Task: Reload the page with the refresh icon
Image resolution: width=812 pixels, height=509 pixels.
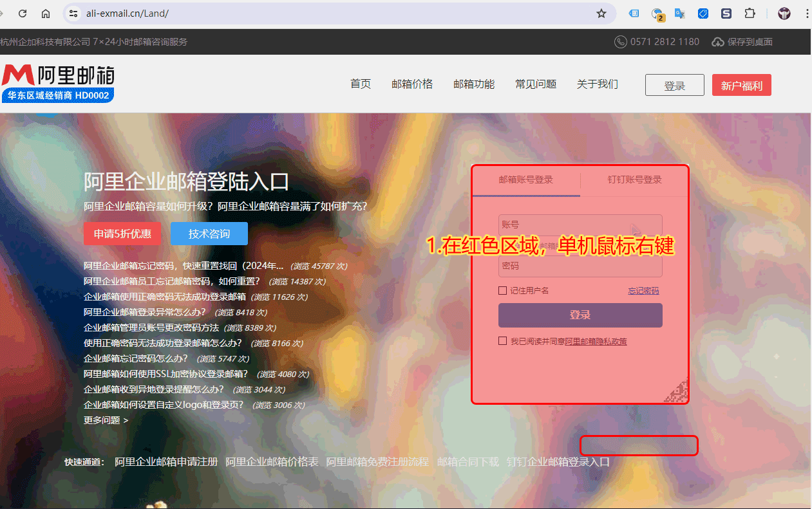Action: click(x=23, y=14)
